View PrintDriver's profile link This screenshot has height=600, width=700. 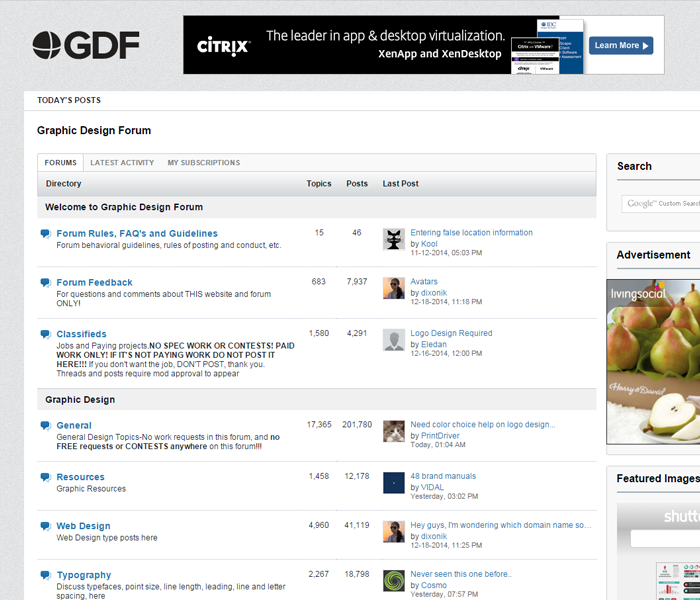click(440, 436)
